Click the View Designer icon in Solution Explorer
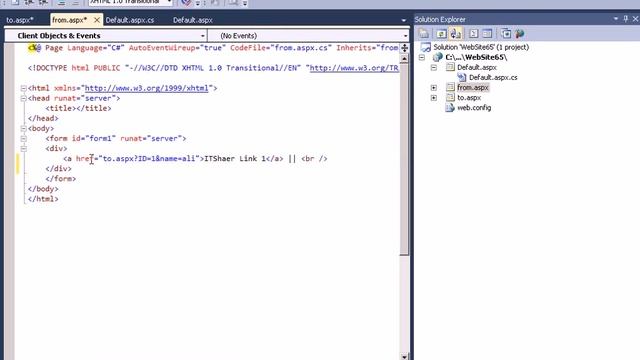This screenshot has height=360, width=640. pos(487,33)
